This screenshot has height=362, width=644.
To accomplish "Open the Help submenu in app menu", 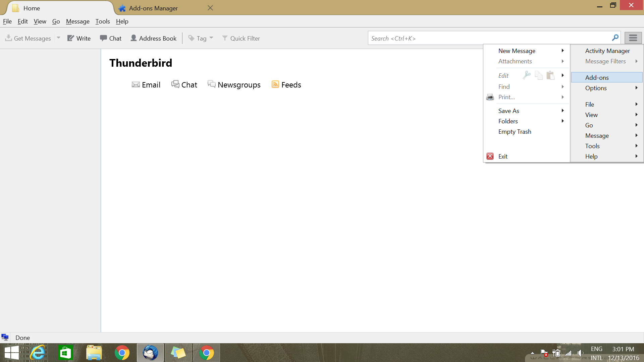I will click(607, 156).
